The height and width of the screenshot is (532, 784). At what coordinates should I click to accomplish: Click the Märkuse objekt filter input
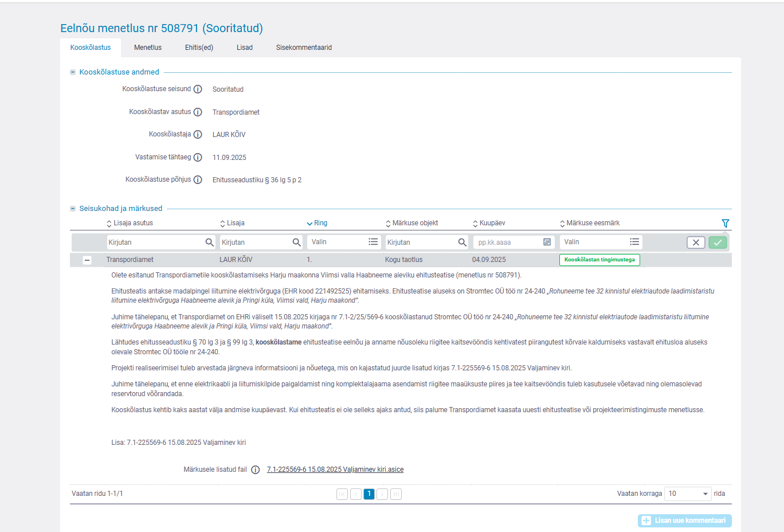pos(421,242)
